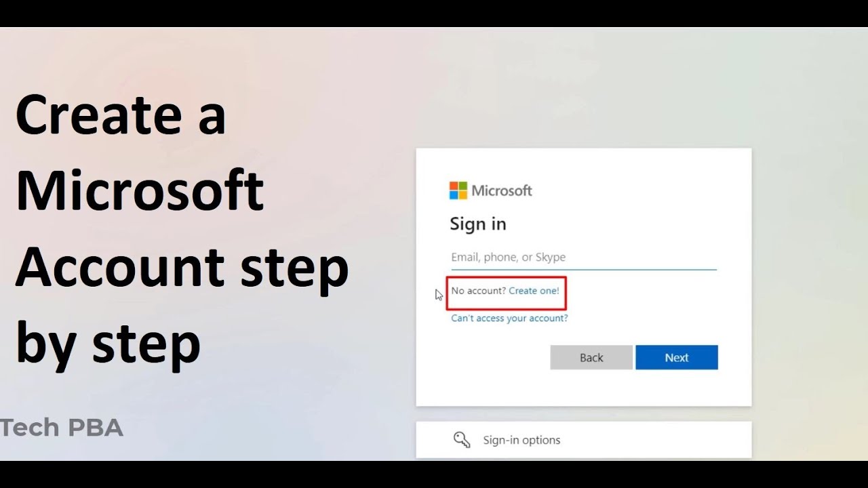Viewport: 868px width, 488px height.
Task: Continue with the blue Next button
Action: (677, 357)
